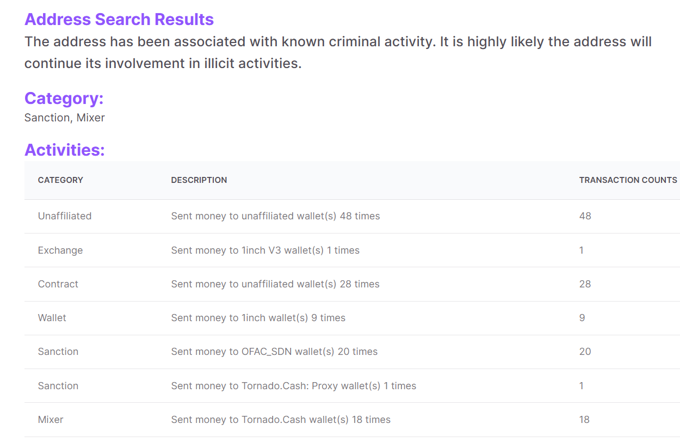Screen dimensions: 680x442
Task: Click description about unaffiliated wallets 48 times
Action: coord(275,216)
